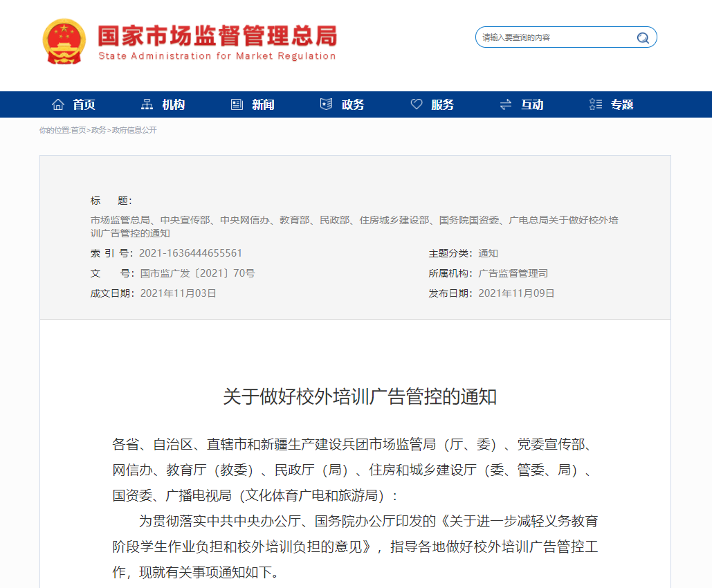Click the heart icon beside 服务

click(416, 104)
